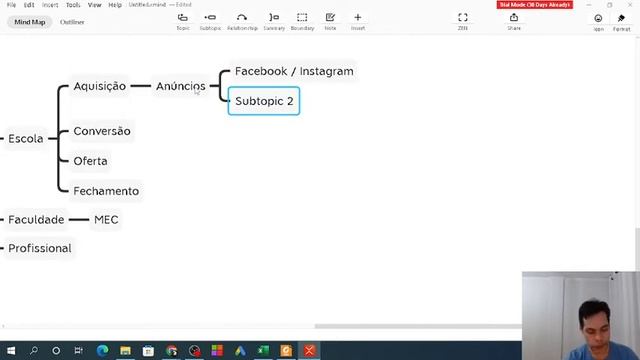
Task: Open the Help menu
Action: [115, 5]
